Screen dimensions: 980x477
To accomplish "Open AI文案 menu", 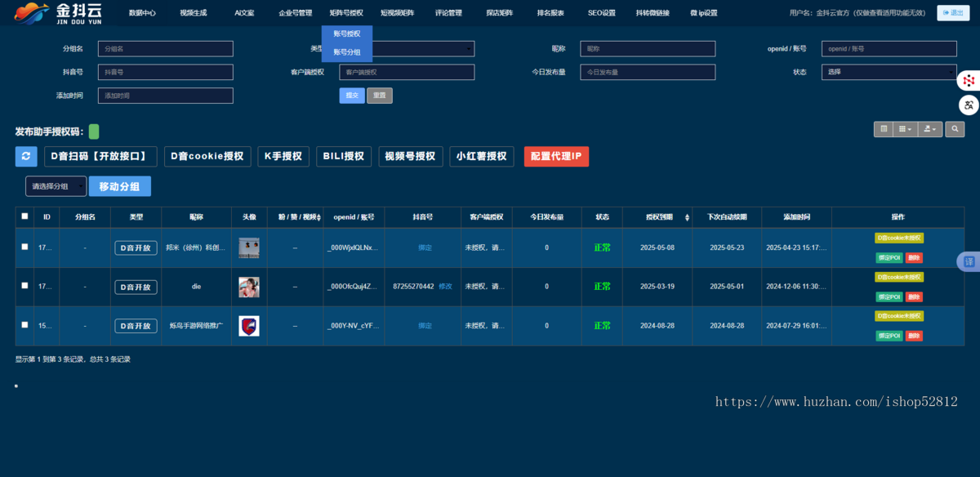I will [244, 13].
